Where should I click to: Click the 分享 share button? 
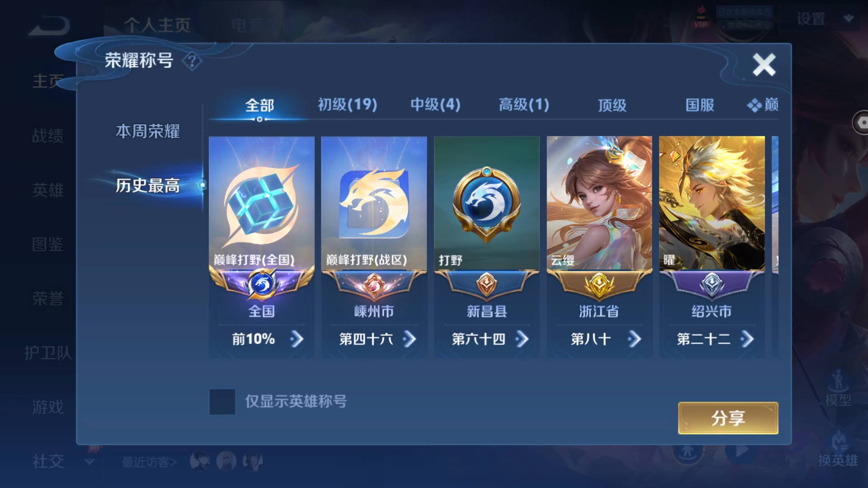(x=728, y=418)
